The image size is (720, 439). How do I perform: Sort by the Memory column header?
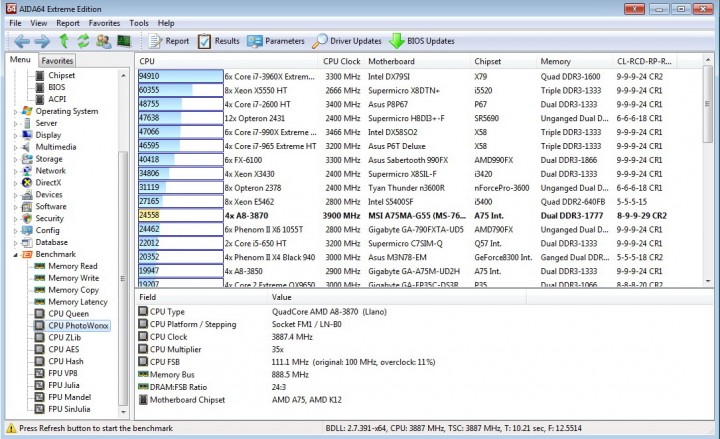pyautogui.click(x=574, y=62)
